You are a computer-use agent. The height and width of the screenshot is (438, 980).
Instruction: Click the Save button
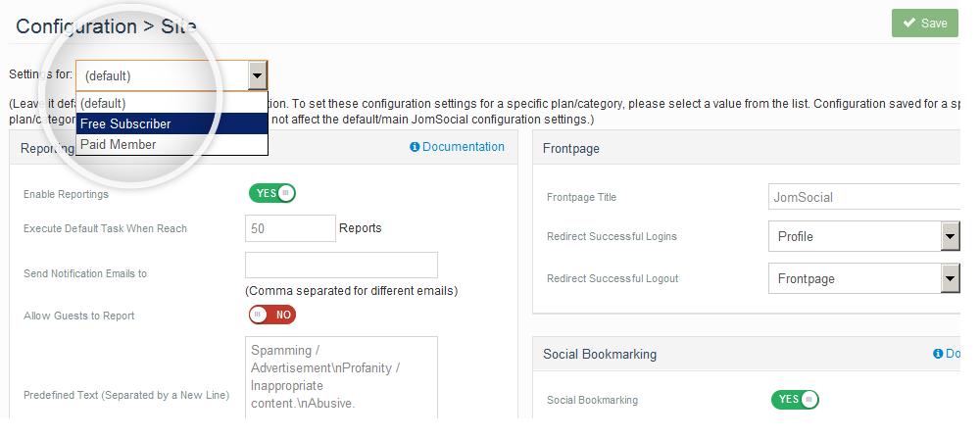(924, 24)
